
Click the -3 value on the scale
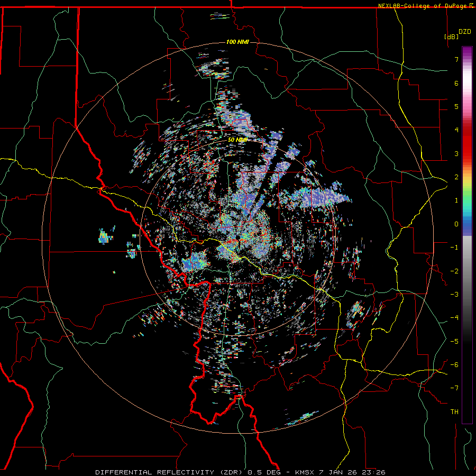point(454,295)
